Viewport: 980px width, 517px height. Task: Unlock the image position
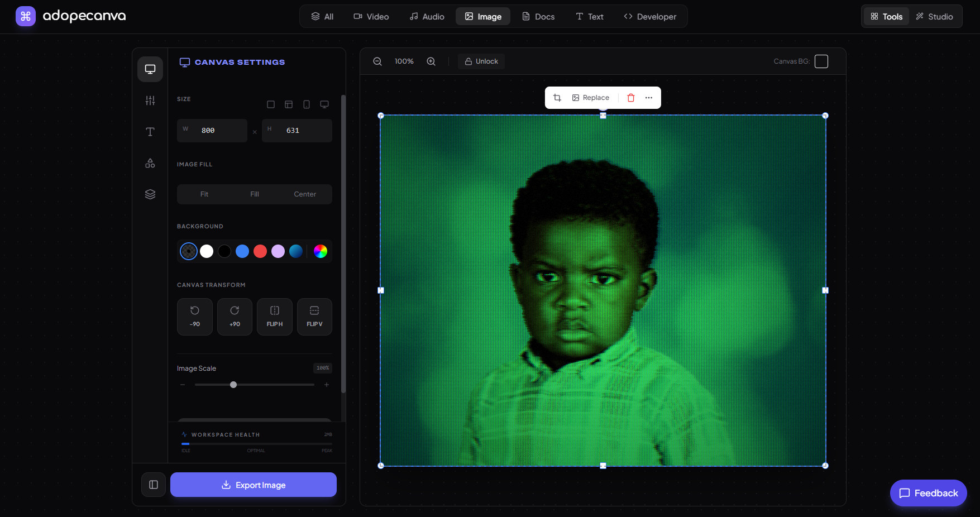pos(481,61)
